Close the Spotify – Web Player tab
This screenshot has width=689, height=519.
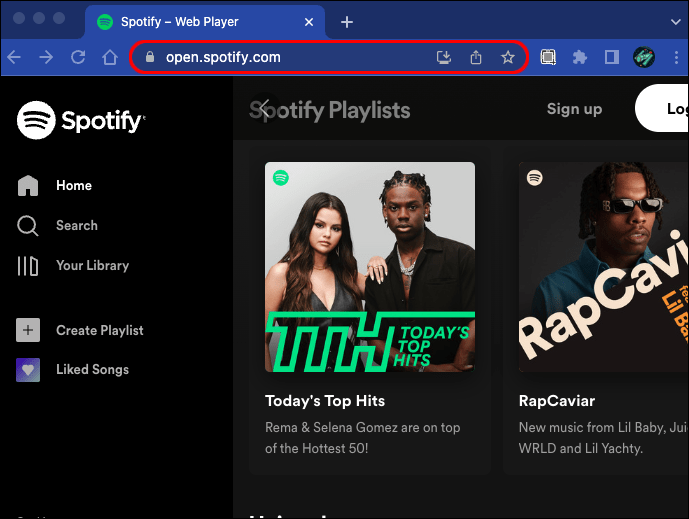(x=309, y=22)
